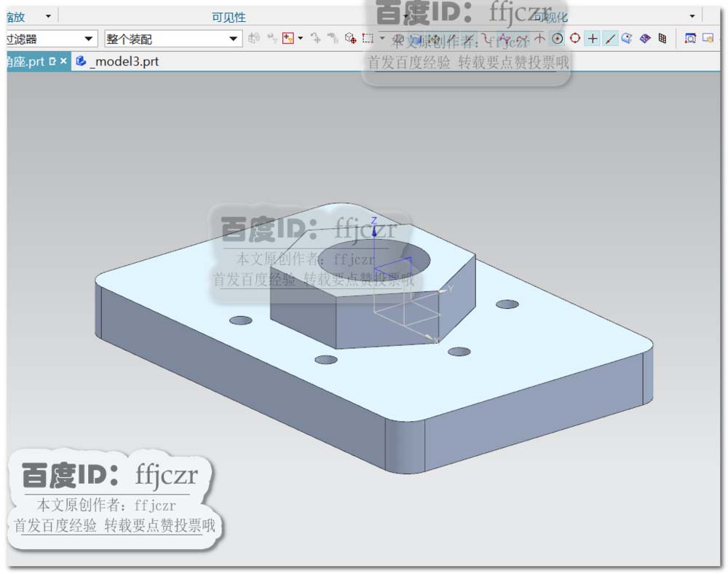Click the dark grid pattern icon
This screenshot has height=574, width=728.
(662, 39)
